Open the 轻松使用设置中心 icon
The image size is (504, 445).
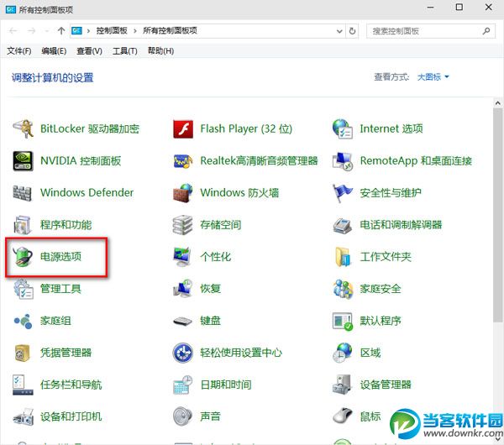tap(183, 353)
